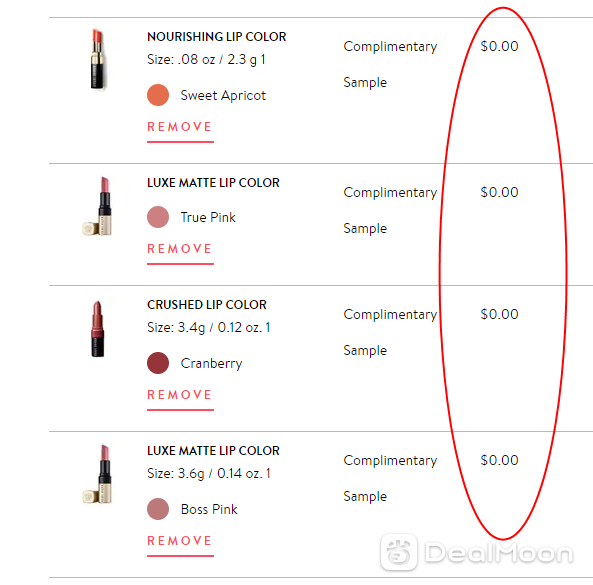The image size is (593, 585).
Task: Remove the True Pink lip color
Action: click(180, 249)
